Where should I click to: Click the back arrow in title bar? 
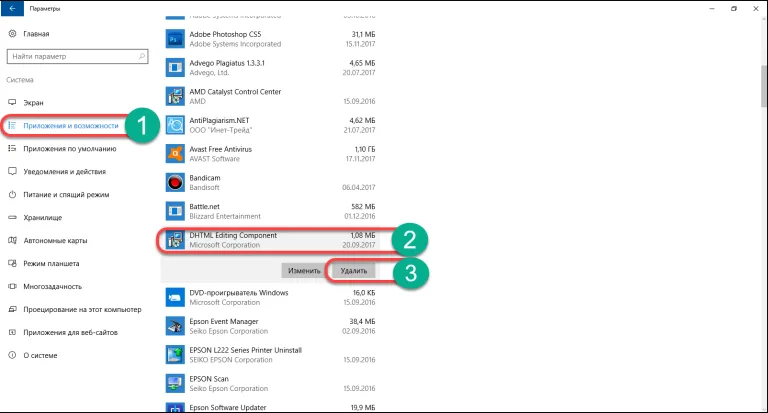12,8
